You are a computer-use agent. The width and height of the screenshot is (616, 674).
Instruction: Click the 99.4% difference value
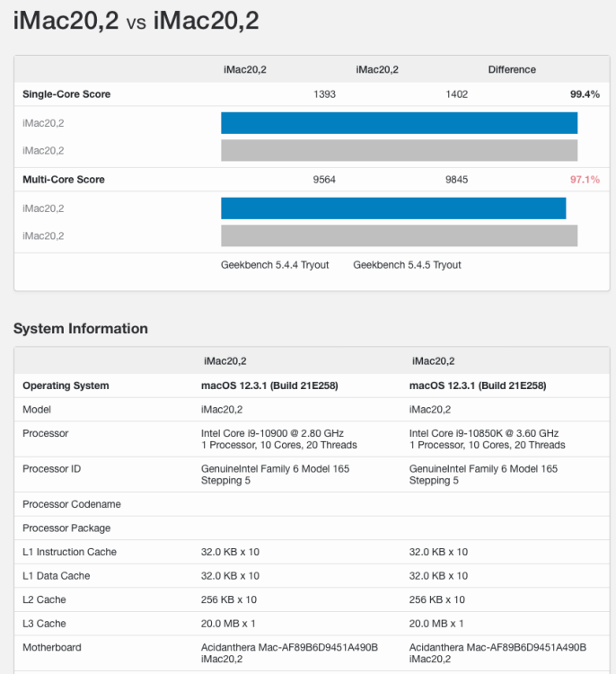[x=585, y=94]
